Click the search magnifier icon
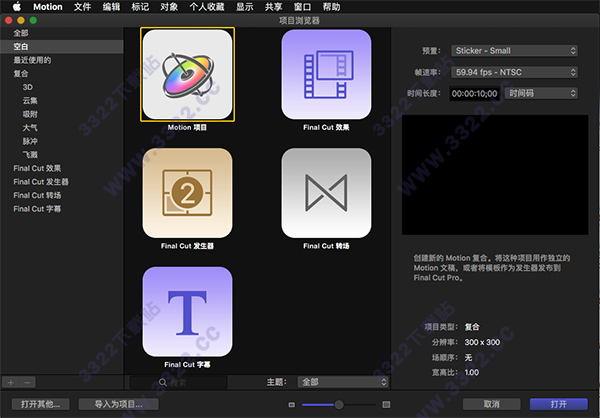Screen dimensions: 600x418 tap(163, 382)
